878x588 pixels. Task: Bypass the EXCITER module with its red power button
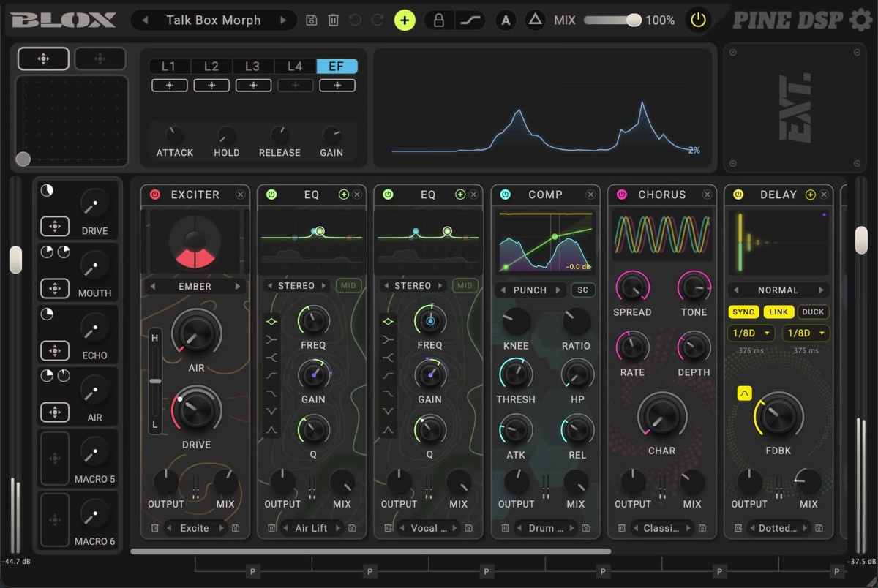pos(155,195)
